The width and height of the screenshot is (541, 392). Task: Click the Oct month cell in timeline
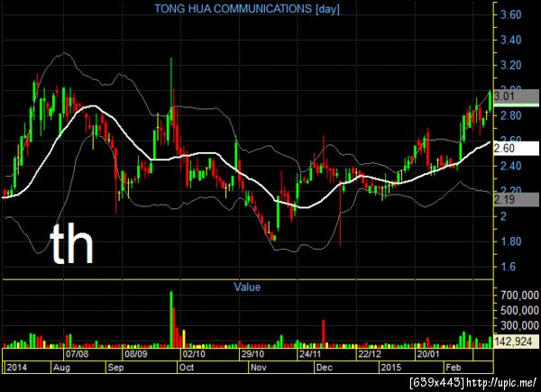213,367
